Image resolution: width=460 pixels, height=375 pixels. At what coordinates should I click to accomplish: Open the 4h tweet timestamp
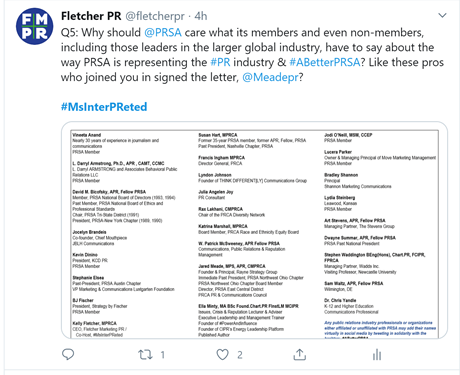pyautogui.click(x=201, y=16)
